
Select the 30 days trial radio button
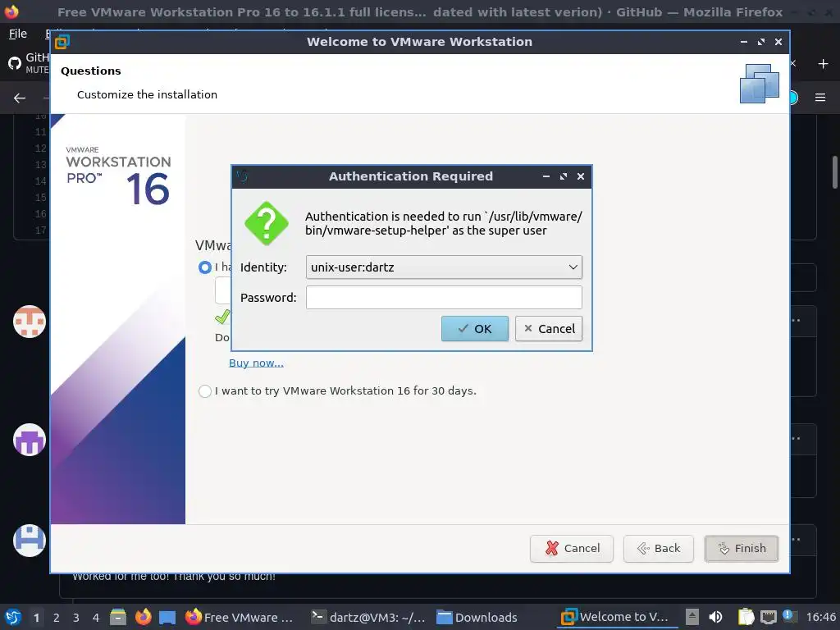click(x=204, y=391)
